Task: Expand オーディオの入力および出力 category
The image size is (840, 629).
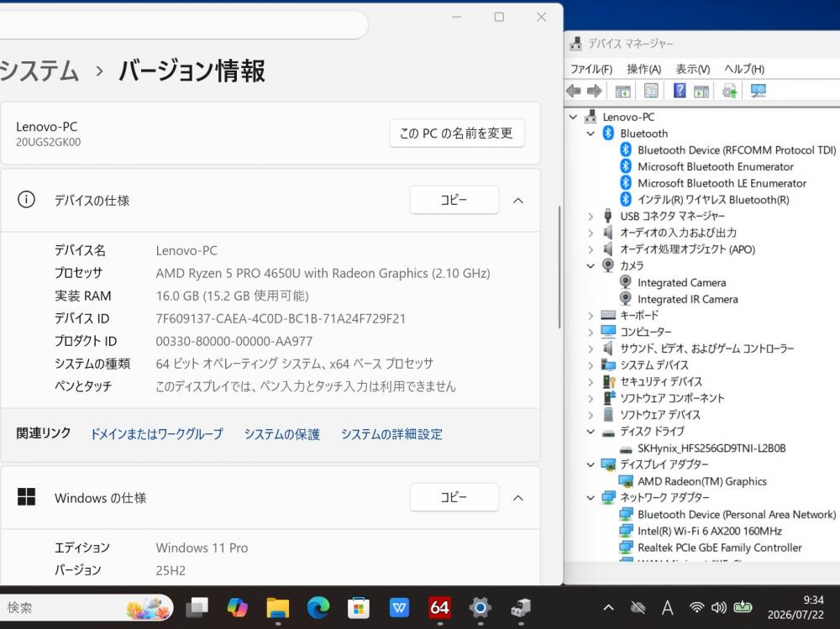Action: pos(591,233)
